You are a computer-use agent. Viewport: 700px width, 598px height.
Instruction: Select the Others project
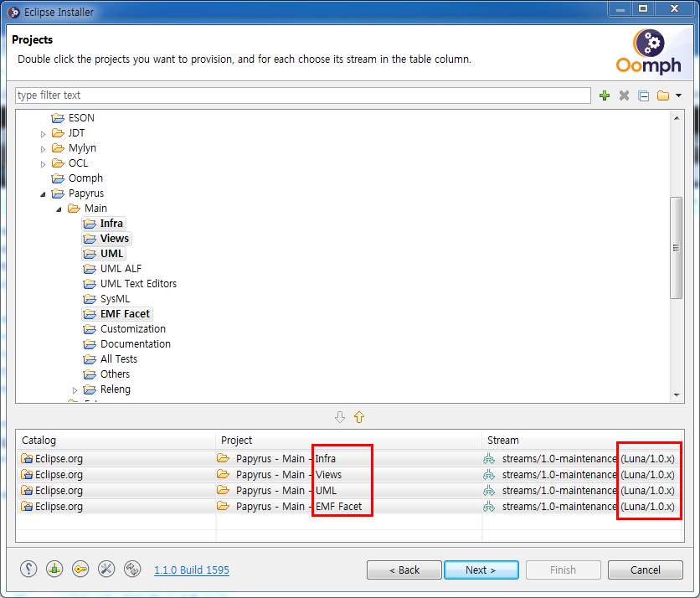point(115,374)
